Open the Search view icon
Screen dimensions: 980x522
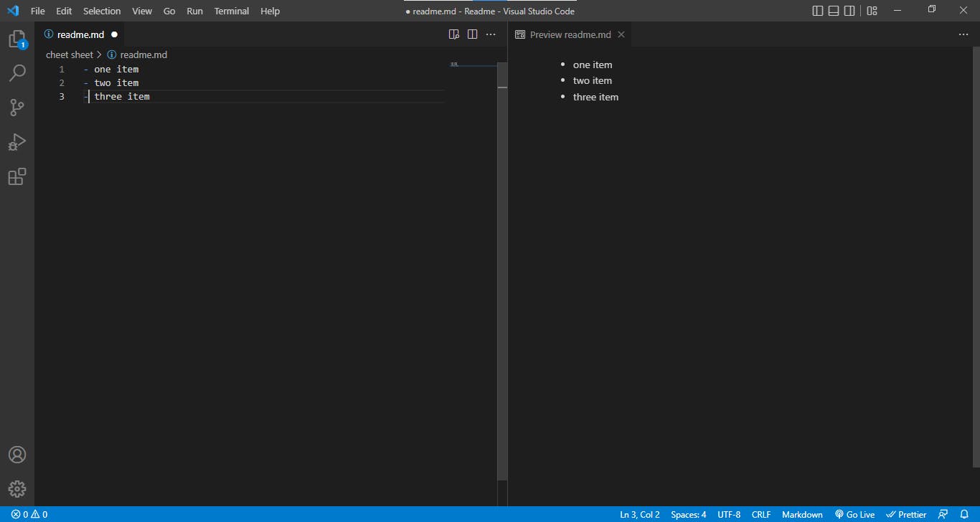coord(17,73)
